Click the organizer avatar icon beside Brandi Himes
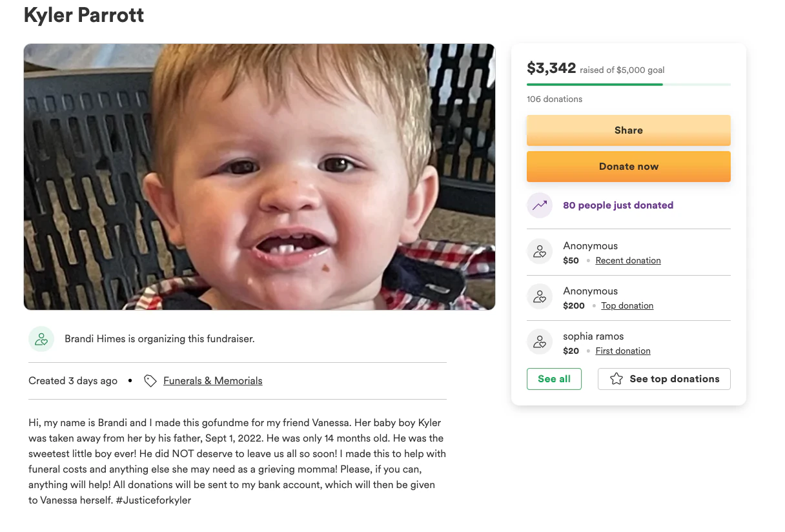This screenshot has height=532, width=785. (41, 339)
